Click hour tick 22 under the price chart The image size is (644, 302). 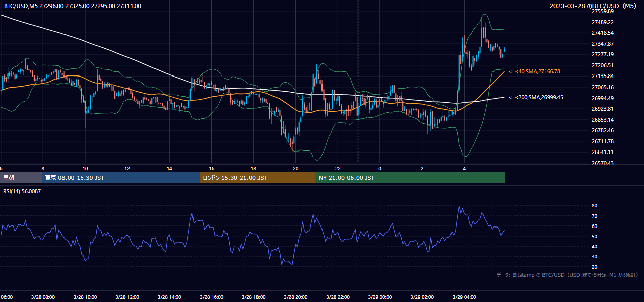coord(338,168)
